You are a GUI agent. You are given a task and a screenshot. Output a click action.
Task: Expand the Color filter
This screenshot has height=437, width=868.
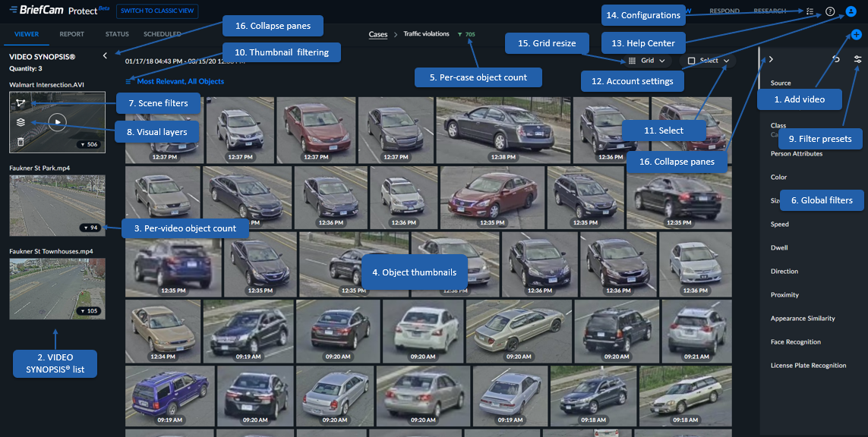(779, 177)
